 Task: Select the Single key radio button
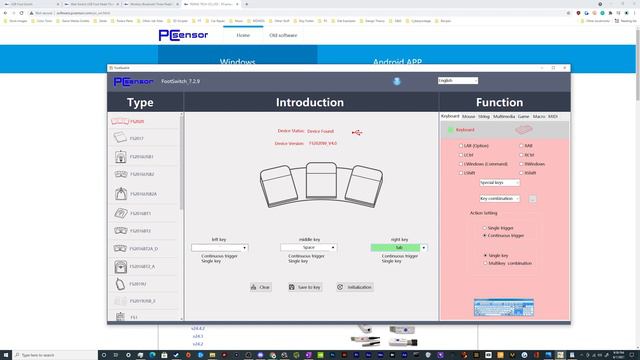pyautogui.click(x=485, y=256)
